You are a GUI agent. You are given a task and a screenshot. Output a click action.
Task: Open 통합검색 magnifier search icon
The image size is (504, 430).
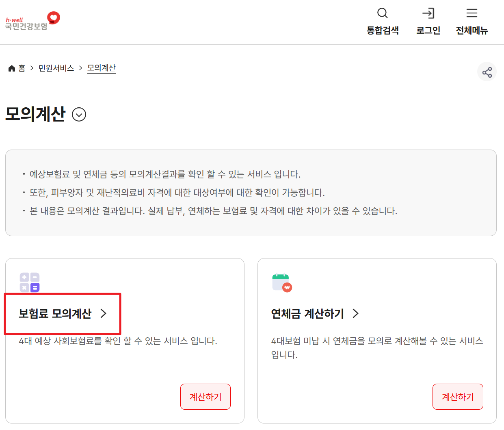[382, 13]
